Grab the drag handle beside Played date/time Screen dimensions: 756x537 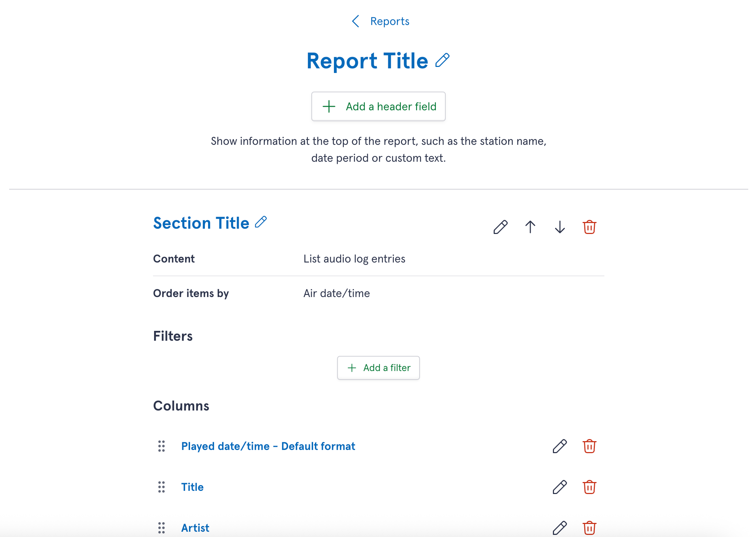[x=162, y=446]
